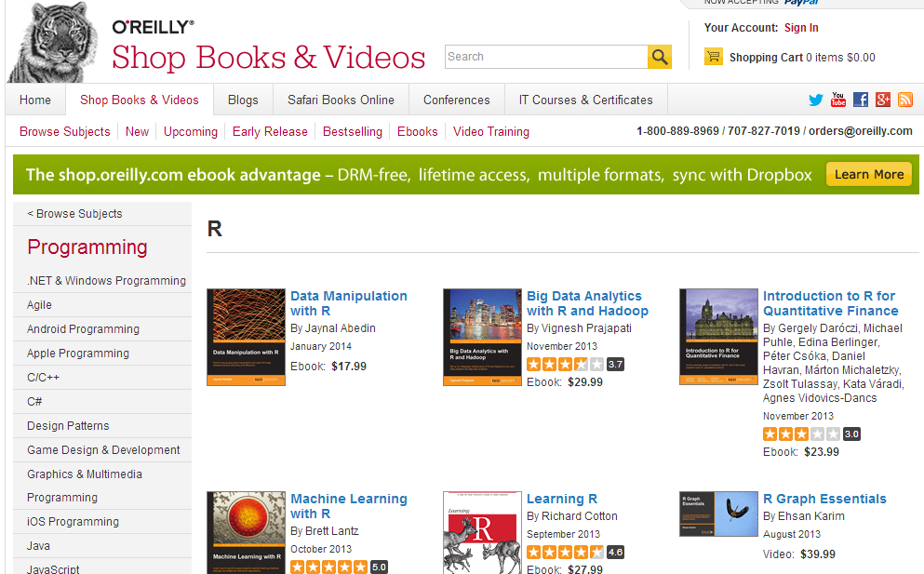Open the Learning R book title
Screen dimensions: 924x574
click(562, 499)
